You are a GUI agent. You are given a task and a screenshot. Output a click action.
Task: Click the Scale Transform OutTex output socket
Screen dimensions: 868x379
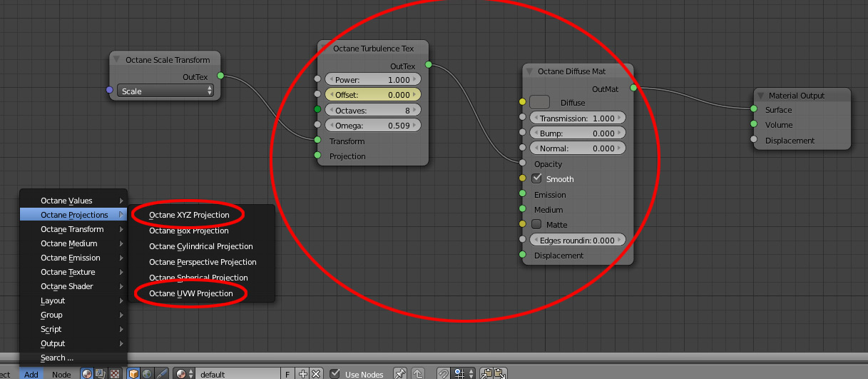point(220,76)
